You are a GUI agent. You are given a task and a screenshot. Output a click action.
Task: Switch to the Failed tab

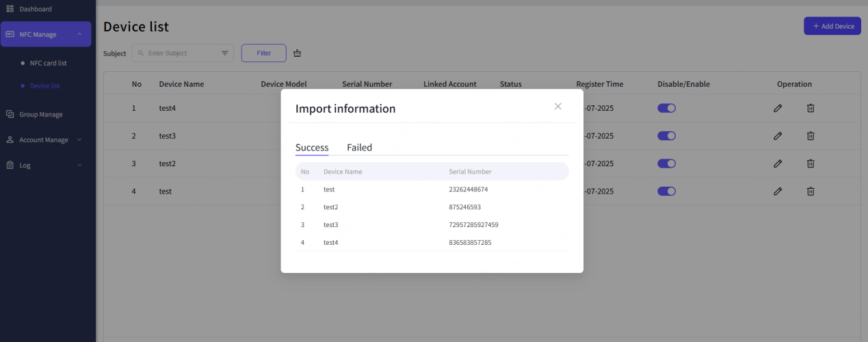pos(359,148)
